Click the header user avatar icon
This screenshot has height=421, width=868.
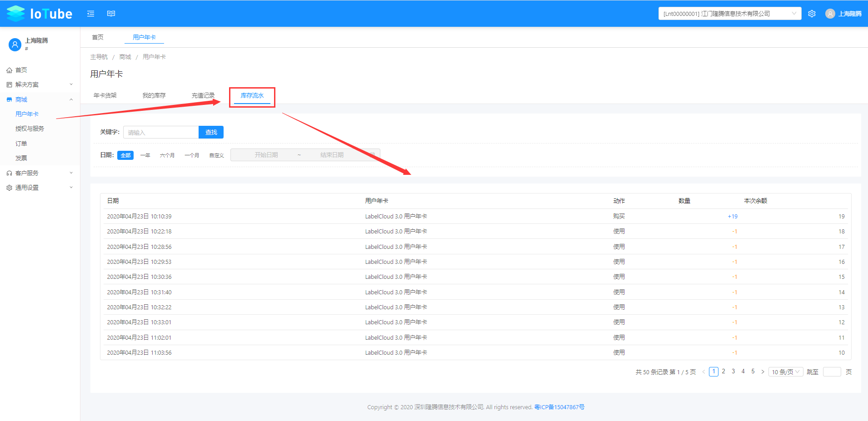click(830, 14)
